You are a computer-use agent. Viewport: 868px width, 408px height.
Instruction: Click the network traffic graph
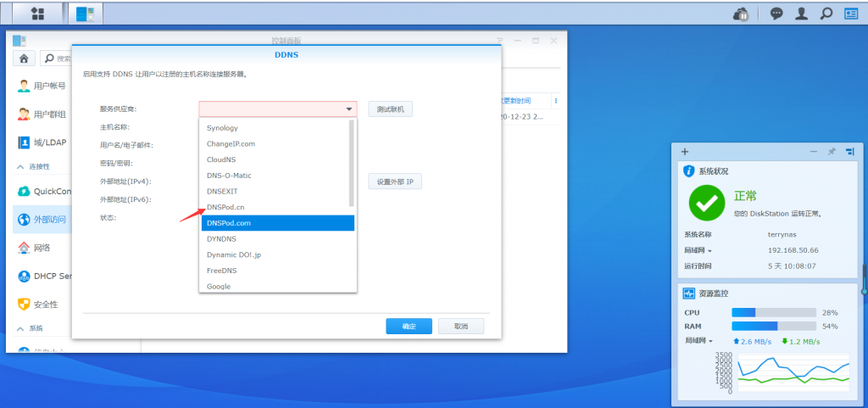coord(793,372)
